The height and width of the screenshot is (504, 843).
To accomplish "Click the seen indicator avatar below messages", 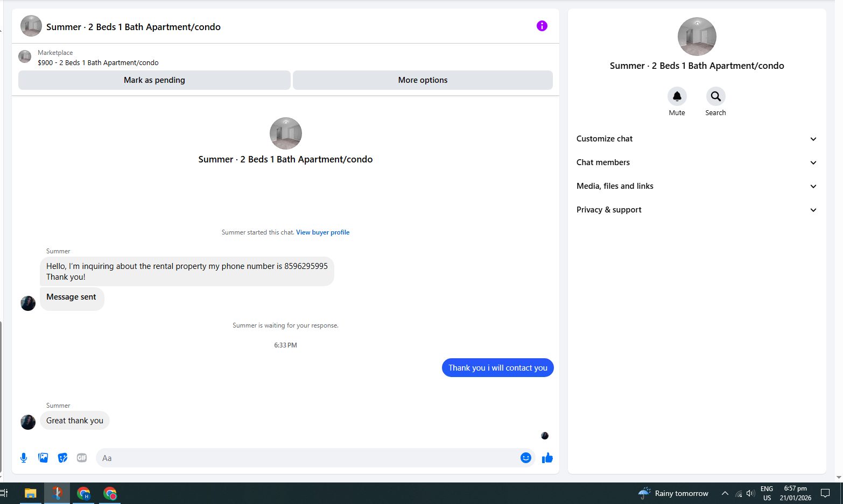I will pos(545,436).
